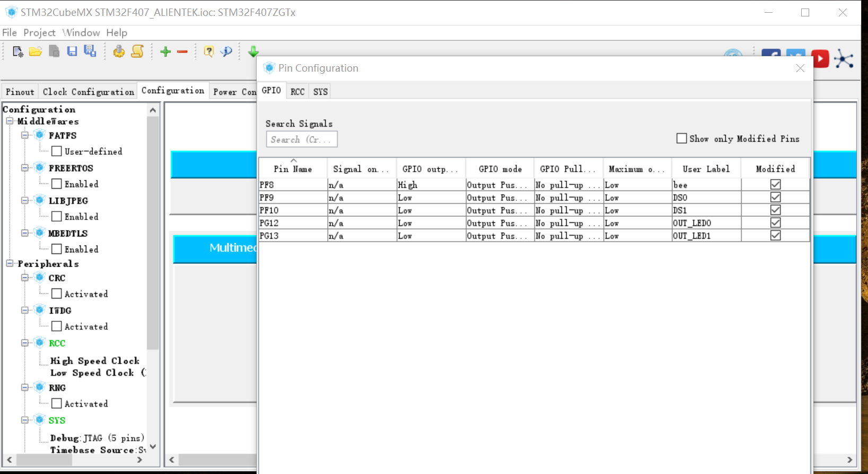
Task: Click the Save Project floppy icon
Action: click(72, 51)
